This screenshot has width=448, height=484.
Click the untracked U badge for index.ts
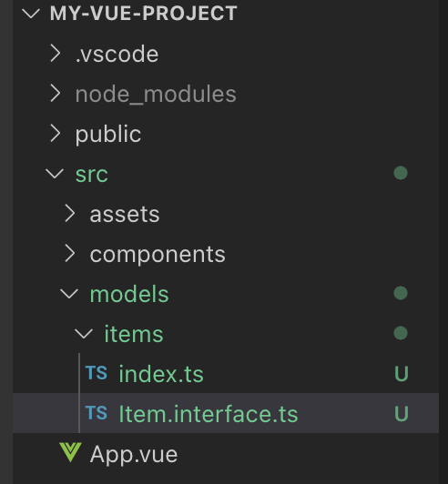click(402, 374)
